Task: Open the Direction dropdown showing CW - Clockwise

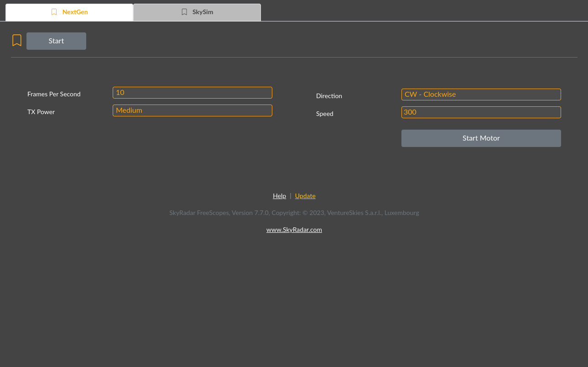Action: (x=481, y=94)
